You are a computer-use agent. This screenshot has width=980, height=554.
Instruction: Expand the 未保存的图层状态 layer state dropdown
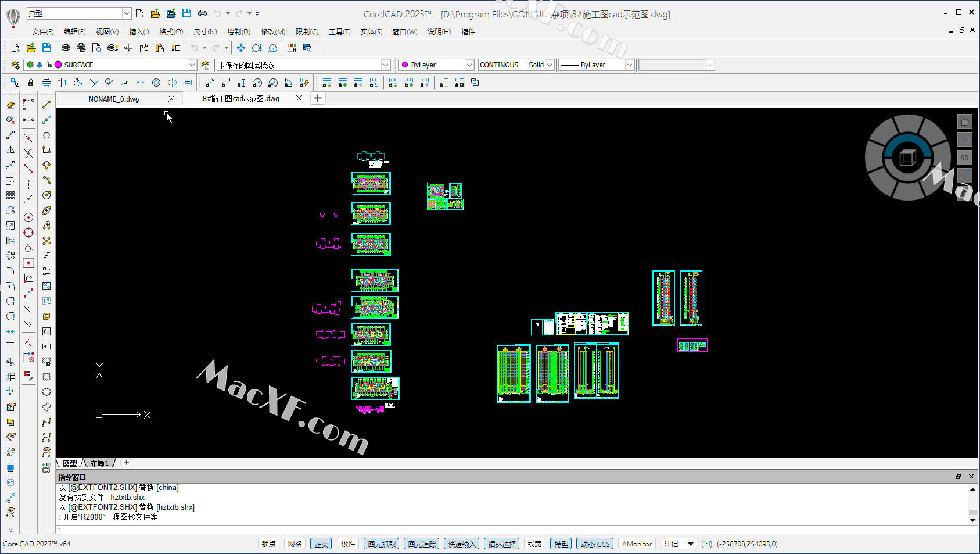pyautogui.click(x=385, y=65)
